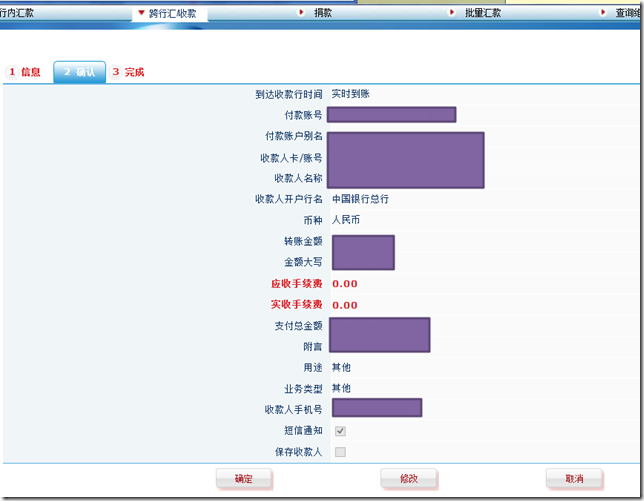Screen dimensions: 644x501
Task: Click the arrow icon beside 捐款
Action: click(x=301, y=12)
